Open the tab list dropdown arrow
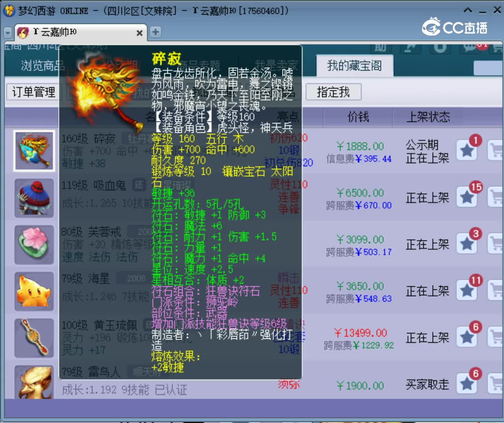The width and height of the screenshot is (504, 423). (8, 33)
